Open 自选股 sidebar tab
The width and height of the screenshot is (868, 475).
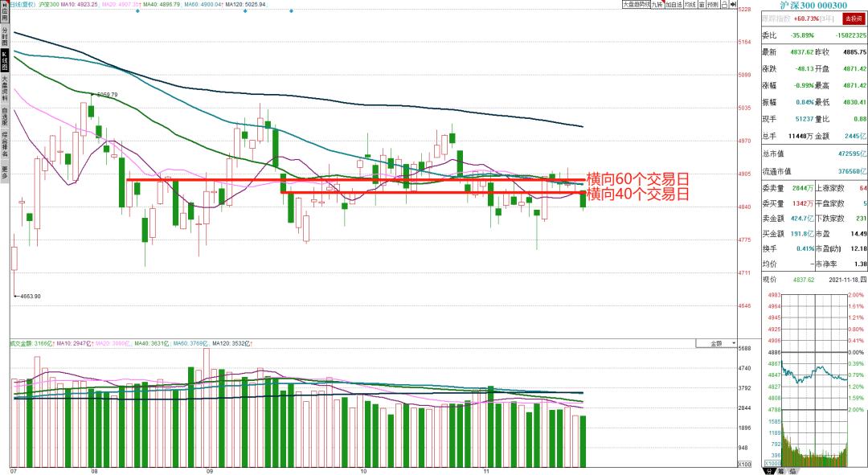pos(5,117)
